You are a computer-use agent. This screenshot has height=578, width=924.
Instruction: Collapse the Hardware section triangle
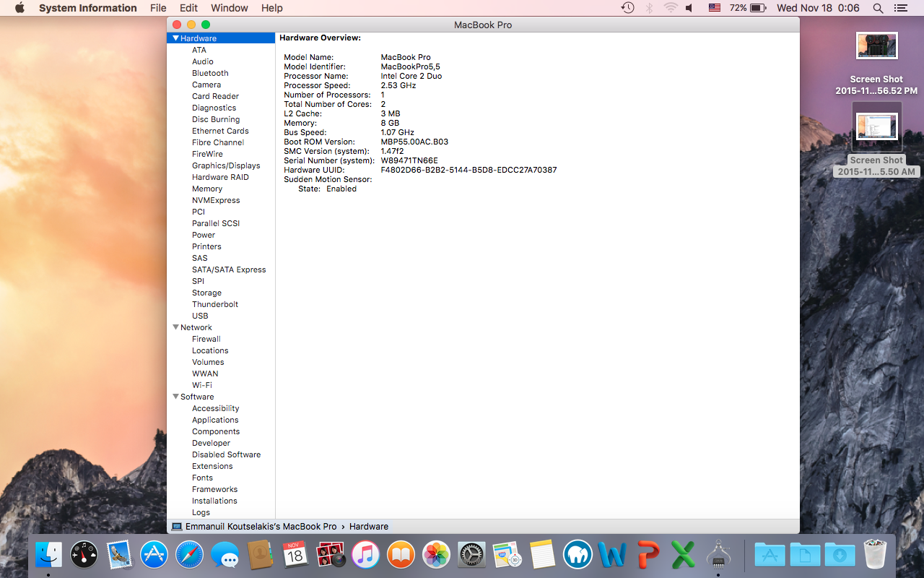[x=175, y=38]
